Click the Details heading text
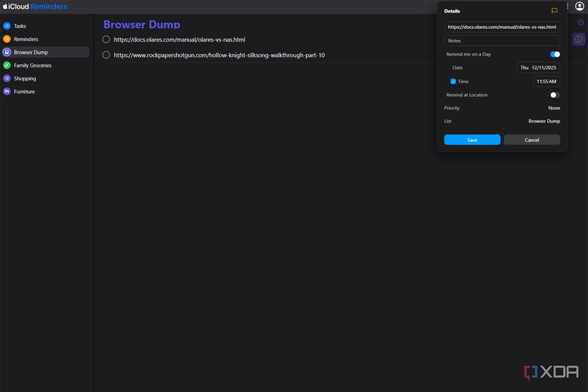 coord(452,11)
